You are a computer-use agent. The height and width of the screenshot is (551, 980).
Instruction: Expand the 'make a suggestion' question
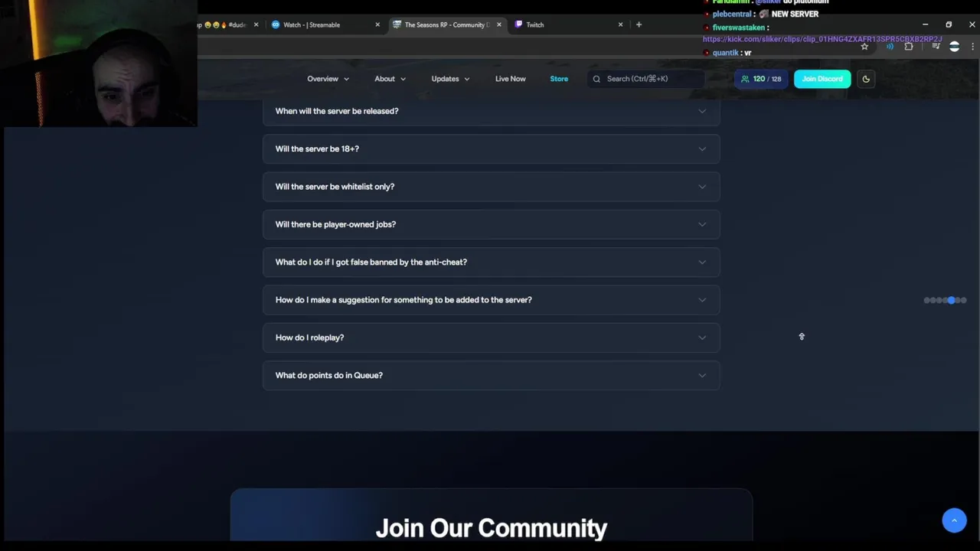click(491, 300)
